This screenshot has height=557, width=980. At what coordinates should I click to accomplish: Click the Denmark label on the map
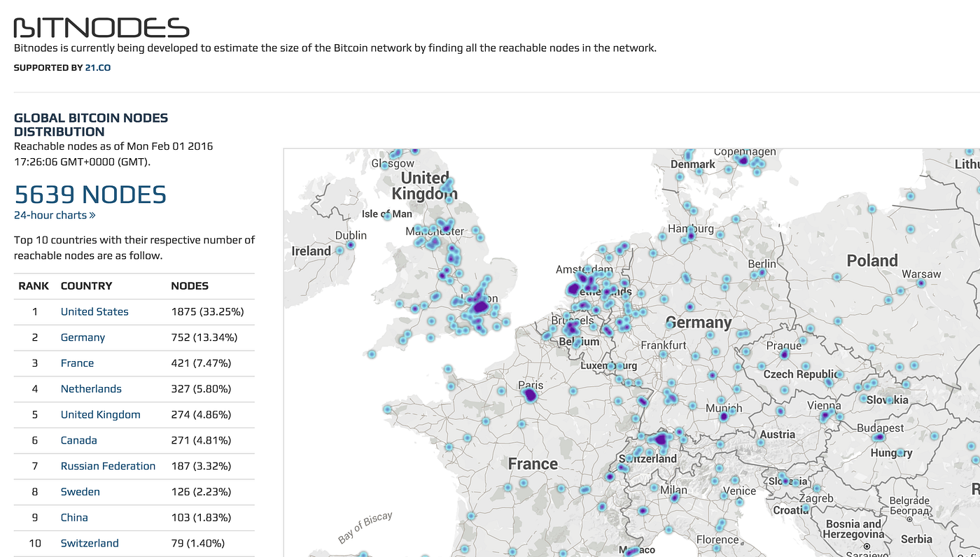click(x=693, y=164)
